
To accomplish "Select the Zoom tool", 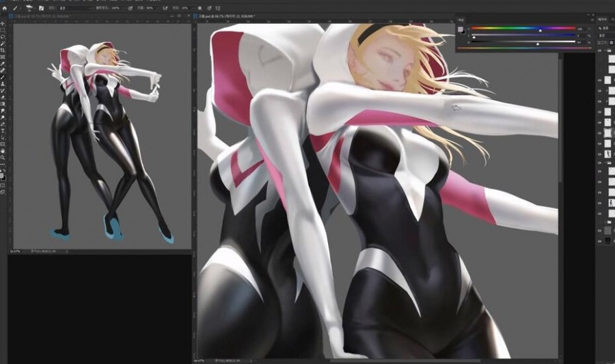I will (x=3, y=158).
